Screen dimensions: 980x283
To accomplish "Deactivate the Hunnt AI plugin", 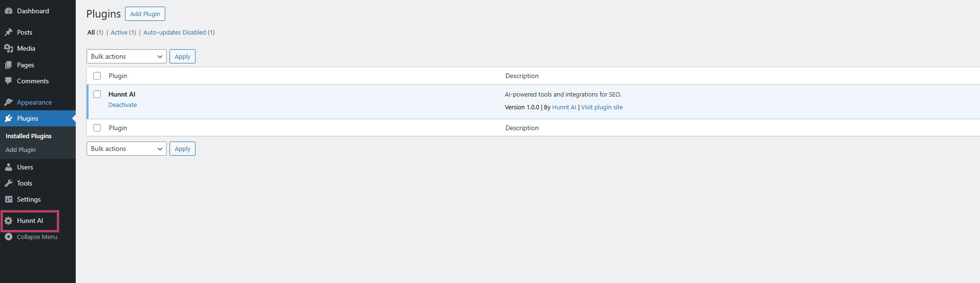I will 123,105.
